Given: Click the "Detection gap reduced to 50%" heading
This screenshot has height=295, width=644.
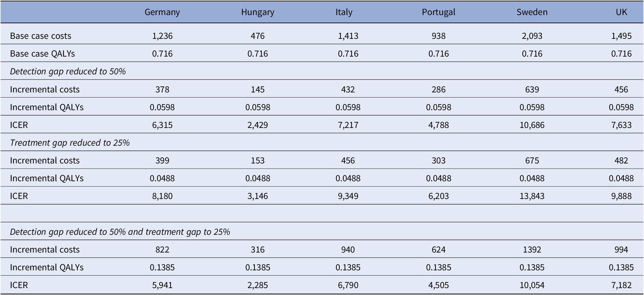Looking at the screenshot, I should click(x=68, y=71).
